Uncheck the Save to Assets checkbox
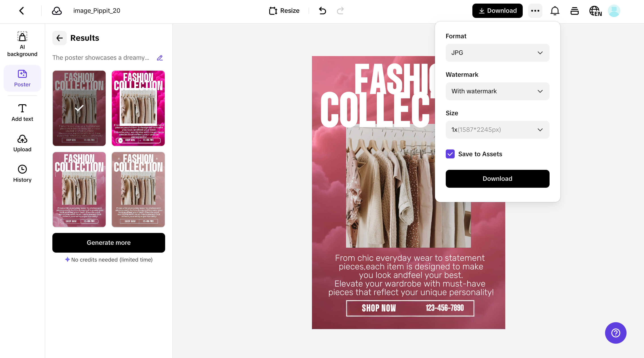Screen dimensions: 644x358 click(x=450, y=154)
